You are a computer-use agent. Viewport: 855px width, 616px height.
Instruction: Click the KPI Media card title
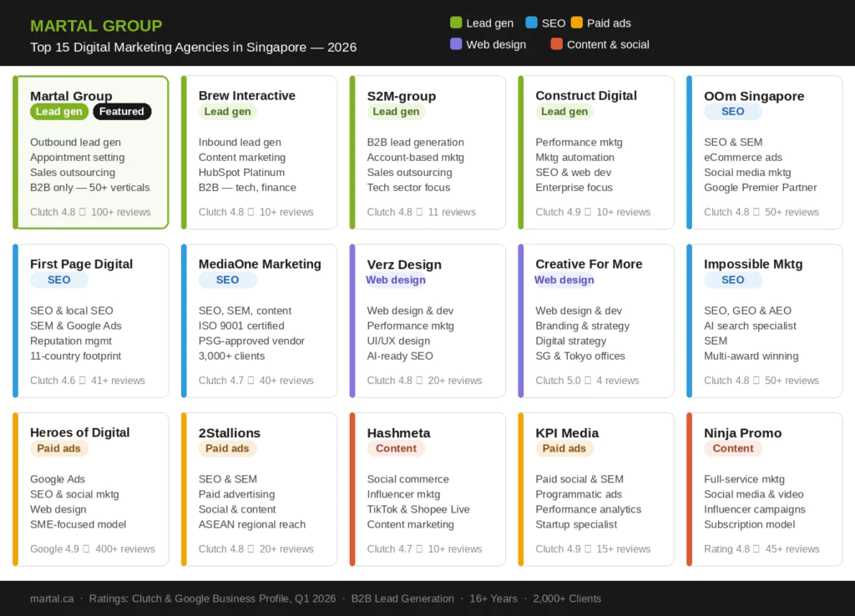coord(567,433)
